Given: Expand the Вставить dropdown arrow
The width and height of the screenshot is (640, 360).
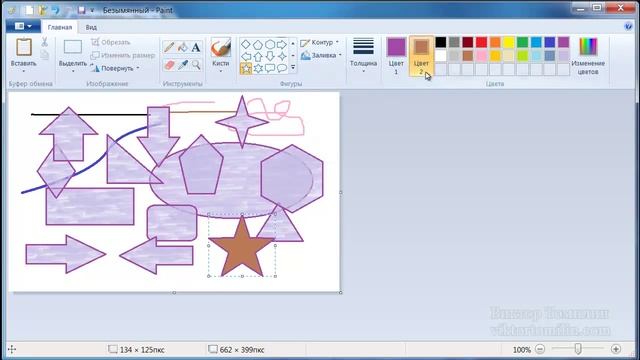Looking at the screenshot, I should pyautogui.click(x=24, y=71).
